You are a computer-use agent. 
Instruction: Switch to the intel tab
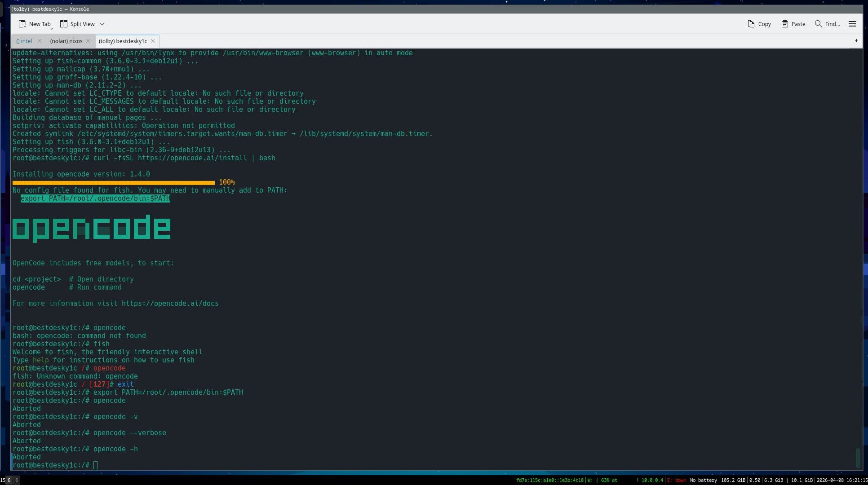point(24,41)
